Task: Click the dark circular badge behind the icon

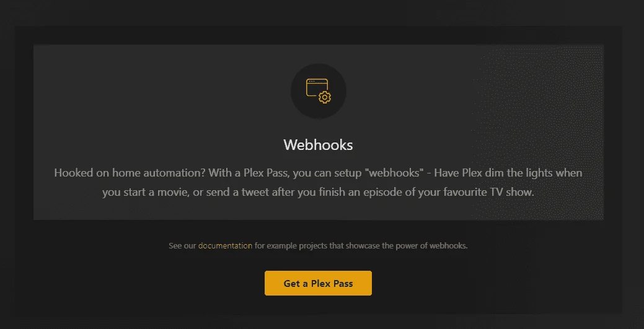Action: coord(319,91)
